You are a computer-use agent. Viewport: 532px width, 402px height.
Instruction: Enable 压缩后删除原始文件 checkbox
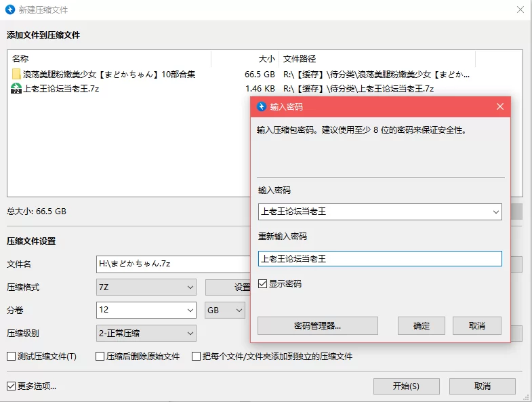coord(100,356)
